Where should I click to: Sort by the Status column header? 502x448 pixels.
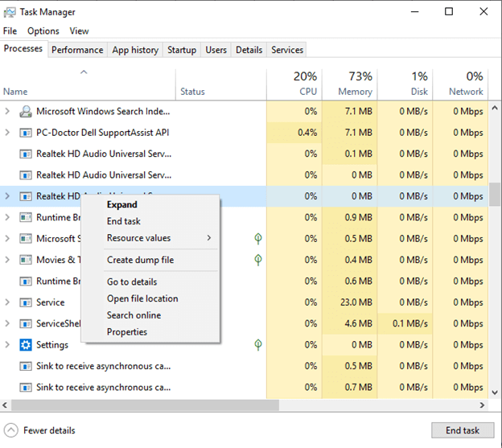(221, 84)
